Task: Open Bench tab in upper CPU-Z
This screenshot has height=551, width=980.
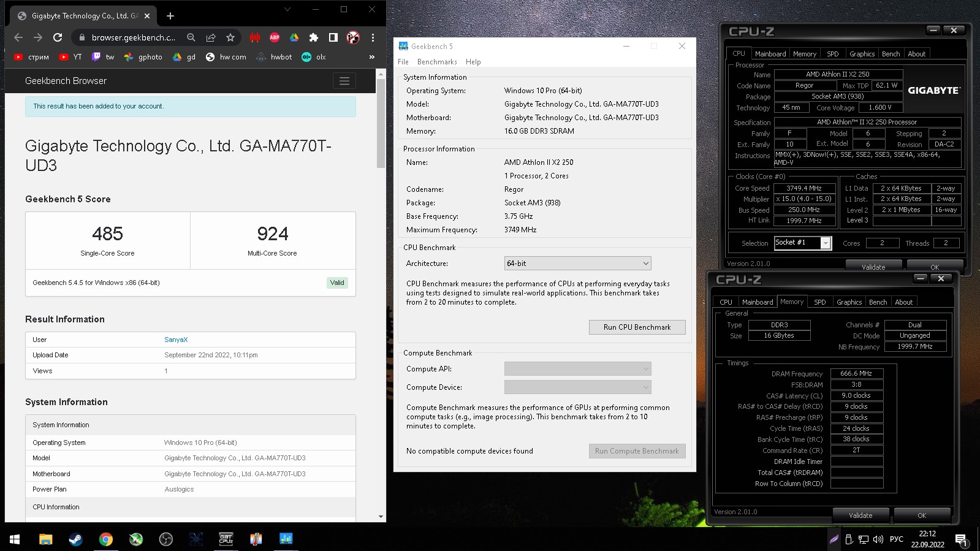Action: [x=891, y=54]
